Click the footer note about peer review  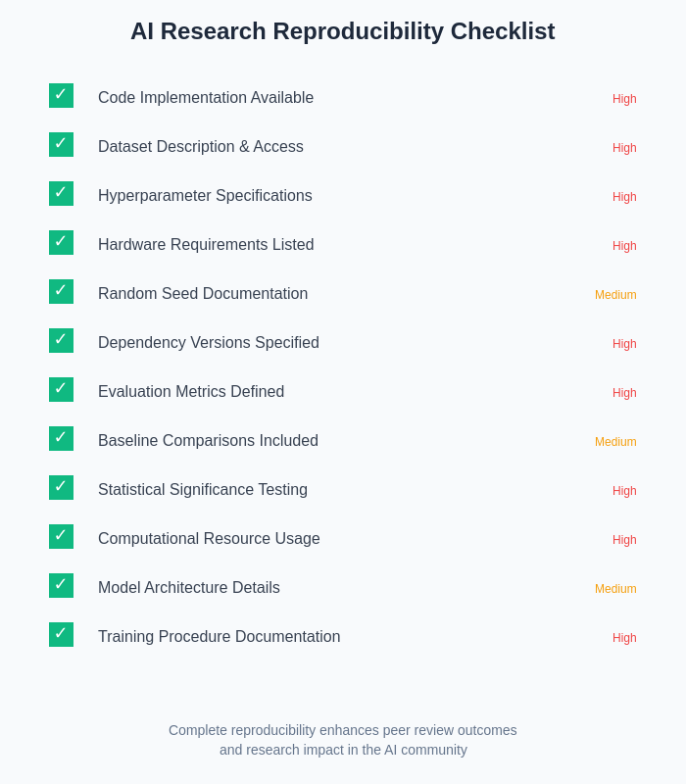click(x=343, y=740)
